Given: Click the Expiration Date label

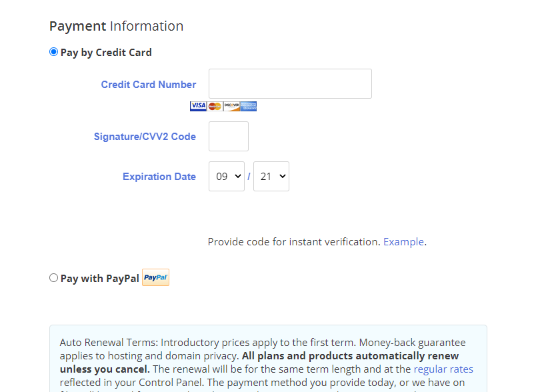Looking at the screenshot, I should 159,177.
